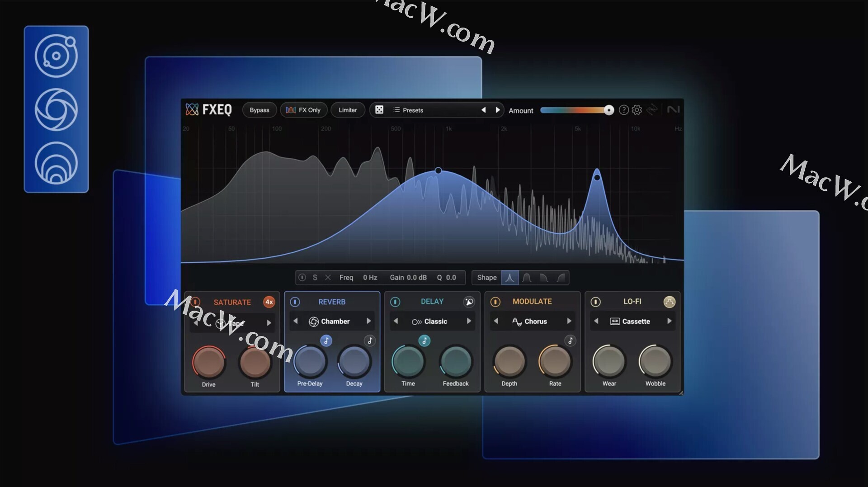Select next Lo-Fi type after Cassette
The height and width of the screenshot is (487, 868).
670,321
